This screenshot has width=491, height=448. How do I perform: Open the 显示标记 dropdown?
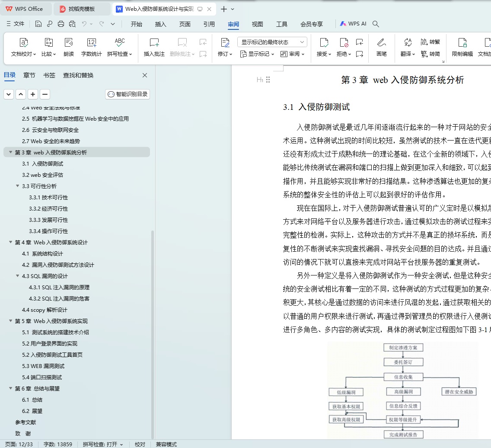pos(257,54)
